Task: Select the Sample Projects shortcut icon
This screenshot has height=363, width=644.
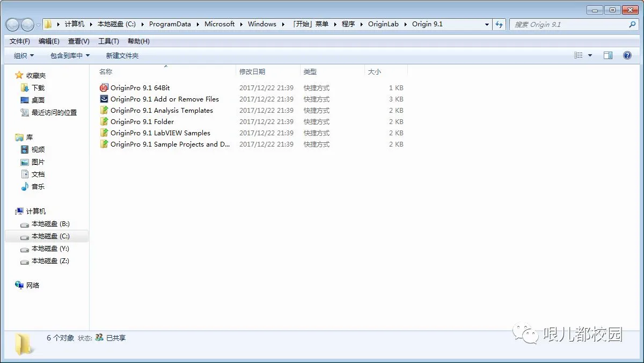Action: 104,144
